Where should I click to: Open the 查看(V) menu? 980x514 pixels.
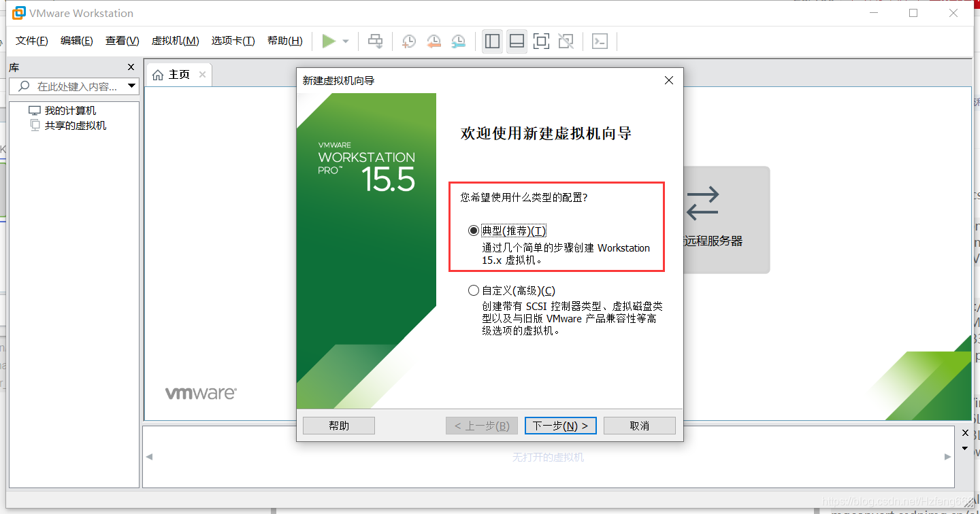click(122, 41)
